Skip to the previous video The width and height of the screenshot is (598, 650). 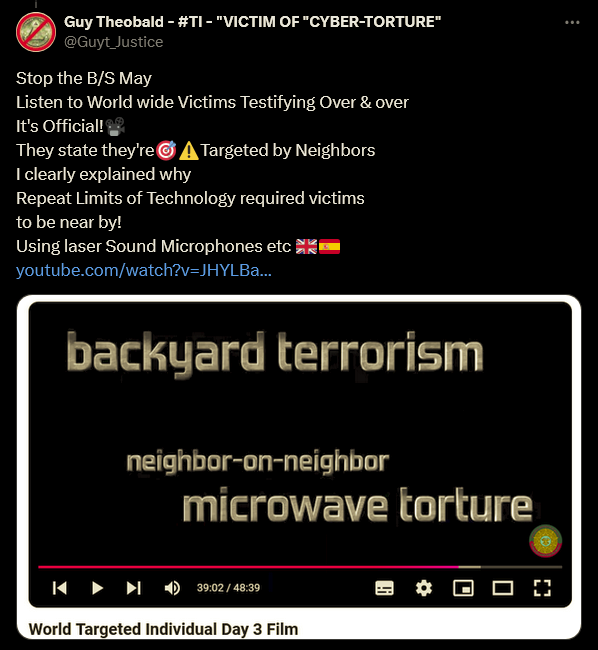coord(60,588)
